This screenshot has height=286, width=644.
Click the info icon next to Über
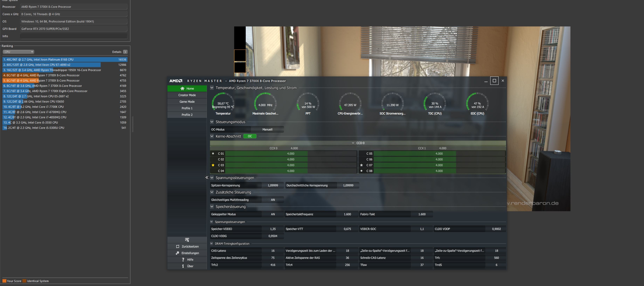coord(183,266)
